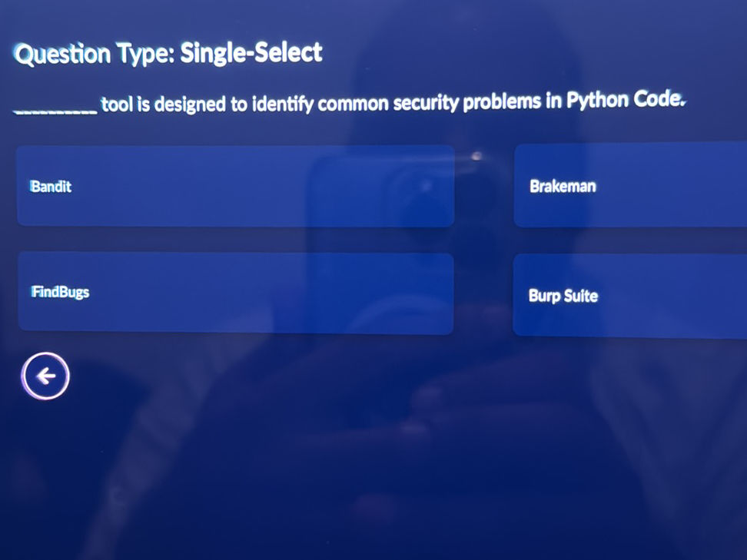Select the Python security analysis tool Bandit
747x560 pixels.
(x=234, y=186)
